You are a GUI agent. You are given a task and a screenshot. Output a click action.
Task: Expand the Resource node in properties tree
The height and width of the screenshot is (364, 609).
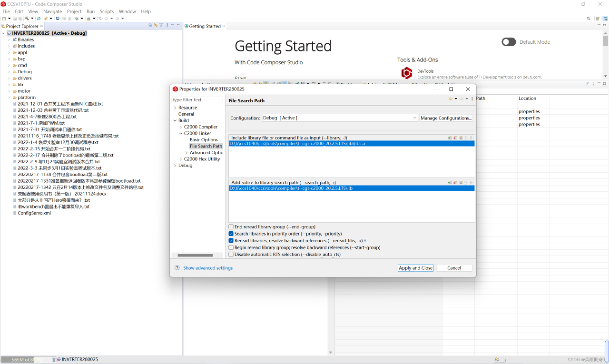pos(175,108)
